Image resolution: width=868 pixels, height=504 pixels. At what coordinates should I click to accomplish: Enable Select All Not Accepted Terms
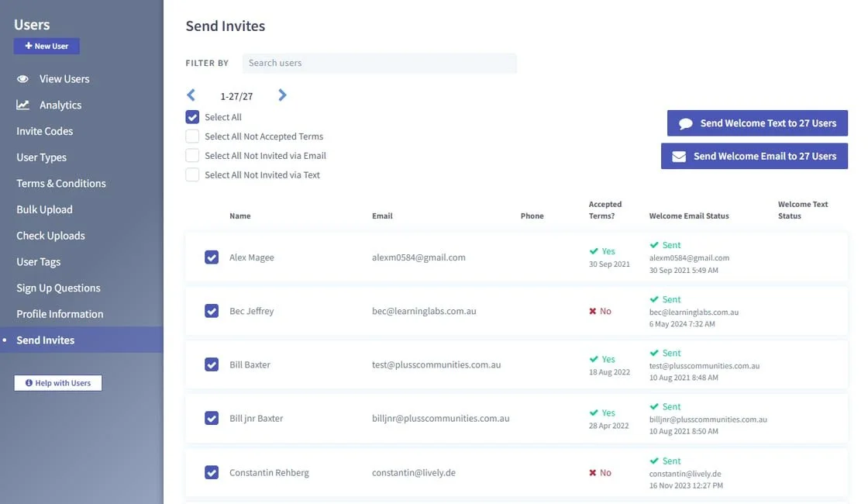click(191, 136)
